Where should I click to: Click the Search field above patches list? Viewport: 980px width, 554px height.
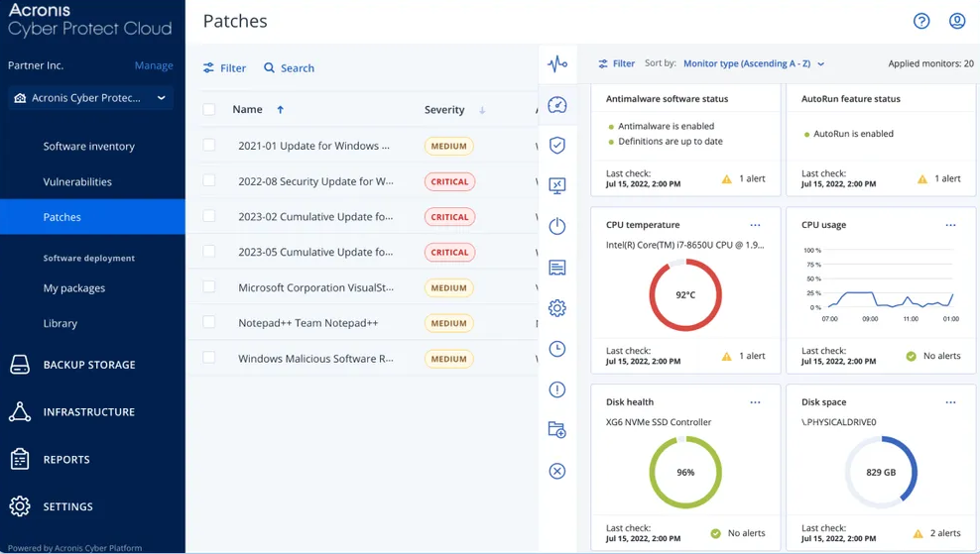pyautogui.click(x=289, y=68)
